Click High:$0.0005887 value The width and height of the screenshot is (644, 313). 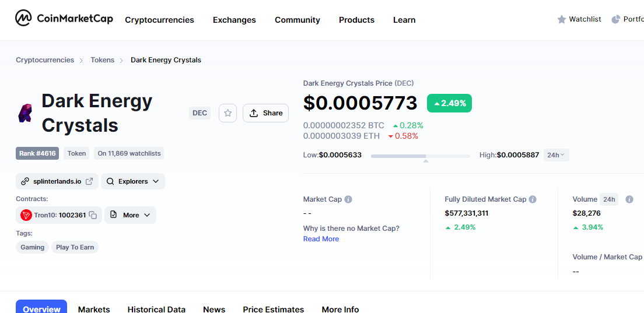[x=509, y=155]
